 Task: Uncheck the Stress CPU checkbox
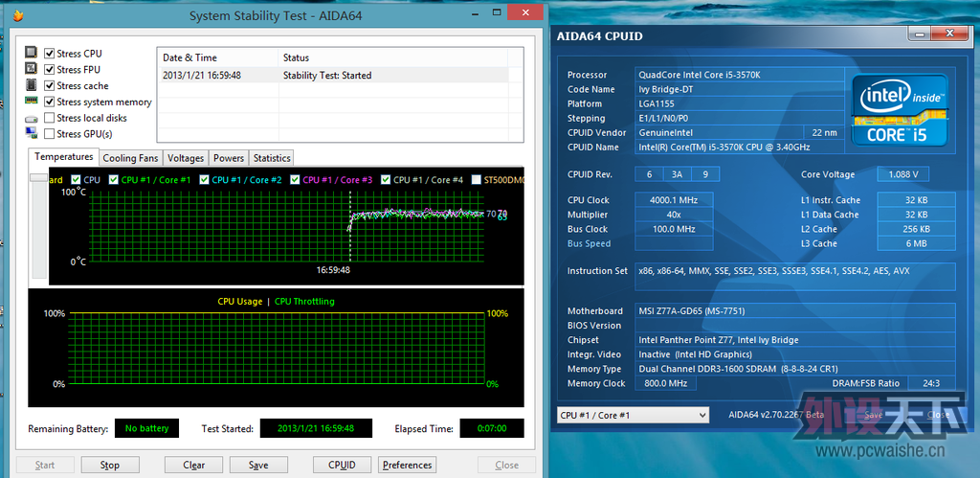click(50, 54)
